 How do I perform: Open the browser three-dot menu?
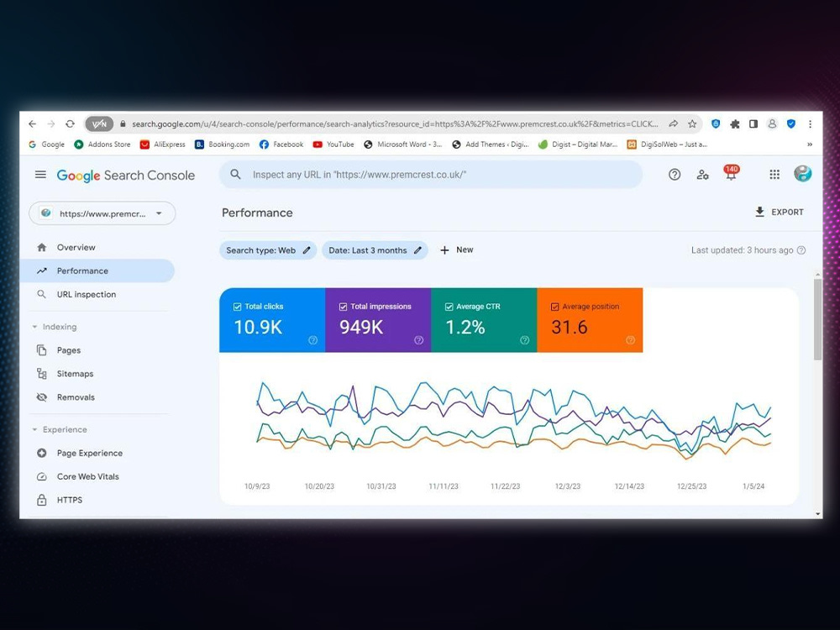(x=810, y=123)
